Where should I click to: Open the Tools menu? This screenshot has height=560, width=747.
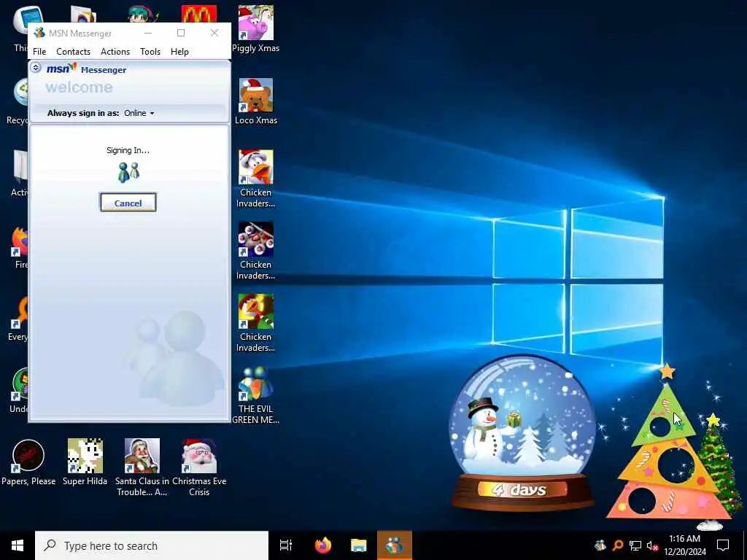coord(150,52)
